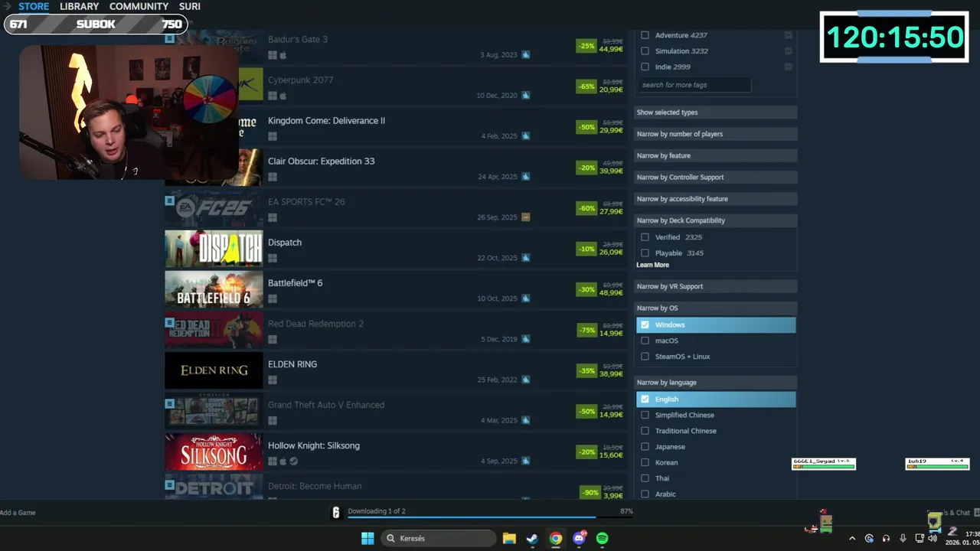Open Steam from the Windows taskbar
The height and width of the screenshot is (551, 980).
pos(532,539)
